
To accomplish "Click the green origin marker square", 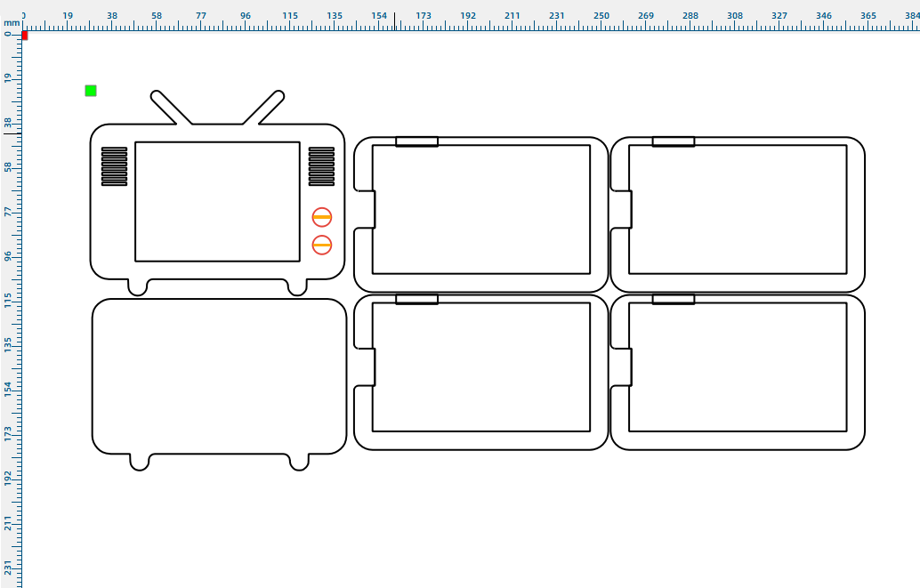I will [x=91, y=91].
